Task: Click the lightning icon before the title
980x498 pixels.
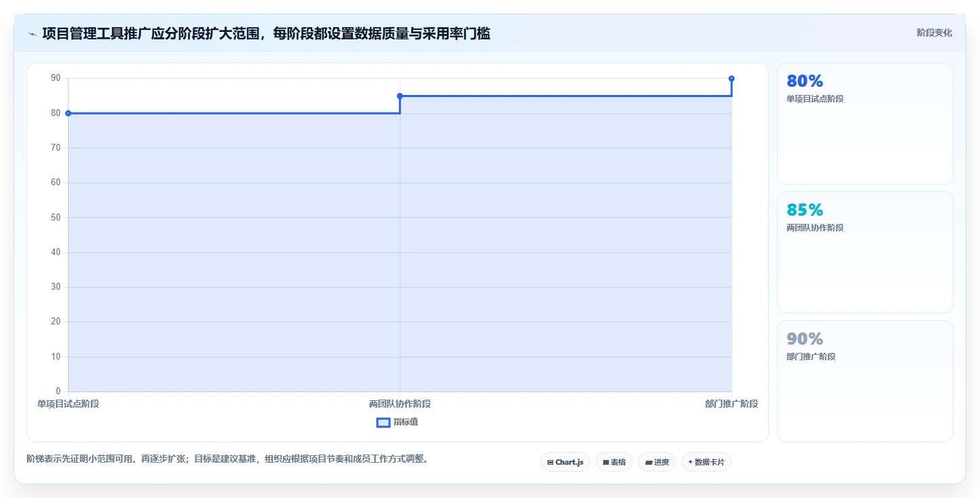Action: [32, 33]
